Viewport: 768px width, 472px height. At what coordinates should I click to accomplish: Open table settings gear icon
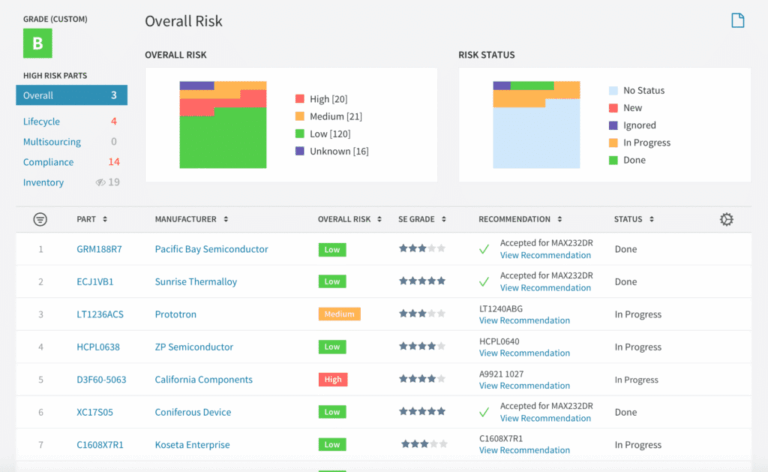(x=726, y=219)
